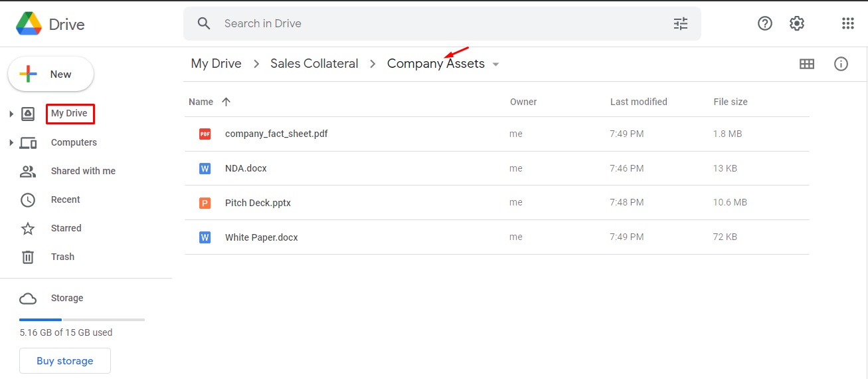Viewport: 868px width, 379px height.
Task: Expand the My Drive tree arrow
Action: (11, 114)
